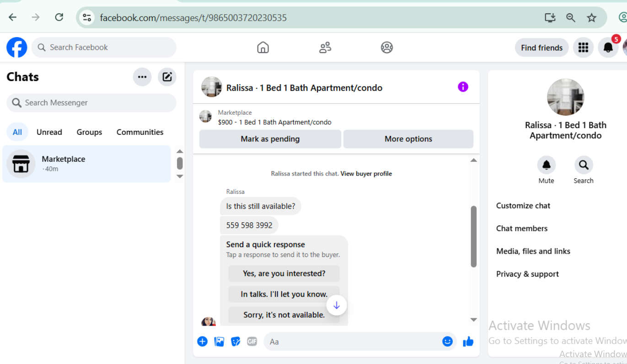Go to the Home feed icon
627x364 pixels.
[x=263, y=48]
